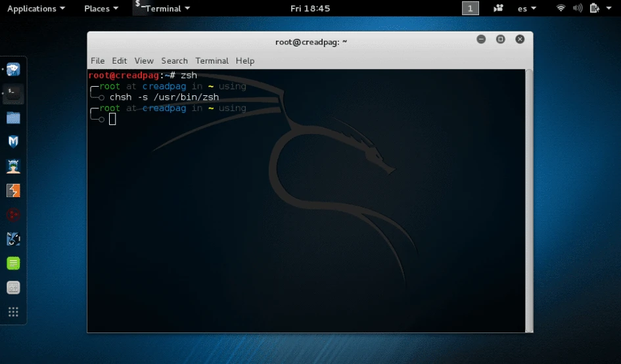
Task: Click the terminal cursor prompt line
Action: pos(112,119)
